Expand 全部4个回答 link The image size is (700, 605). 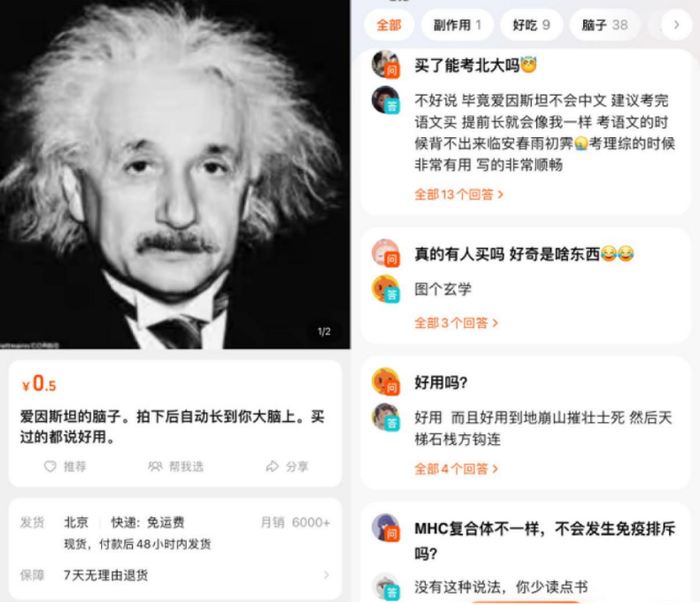point(456,469)
